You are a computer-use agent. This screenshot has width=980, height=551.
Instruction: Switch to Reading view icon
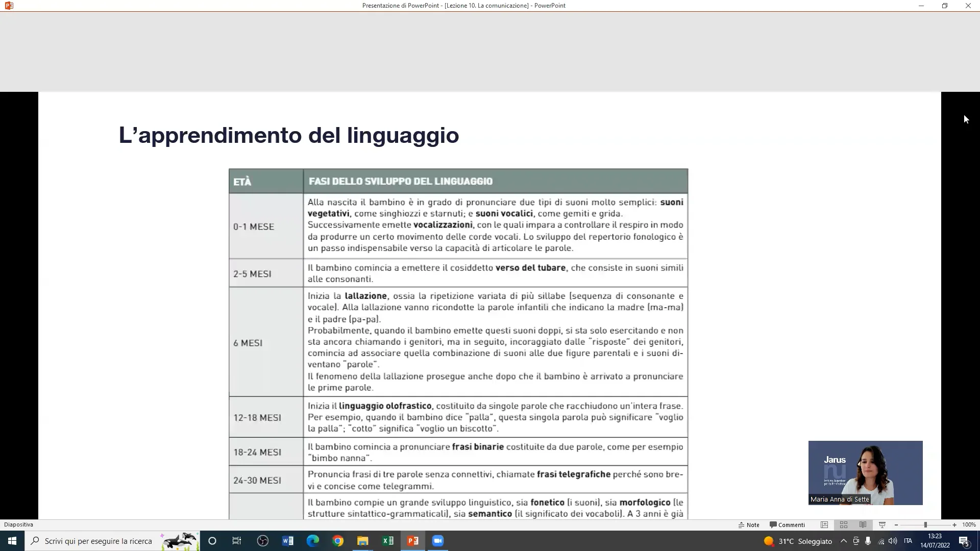tap(863, 524)
